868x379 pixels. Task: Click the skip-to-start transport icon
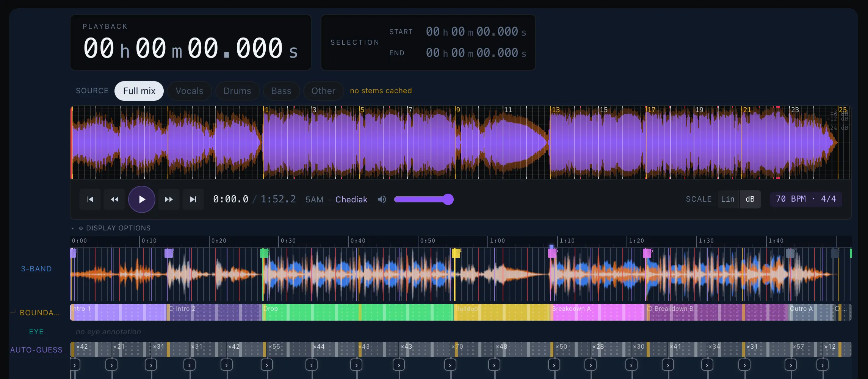pos(90,199)
